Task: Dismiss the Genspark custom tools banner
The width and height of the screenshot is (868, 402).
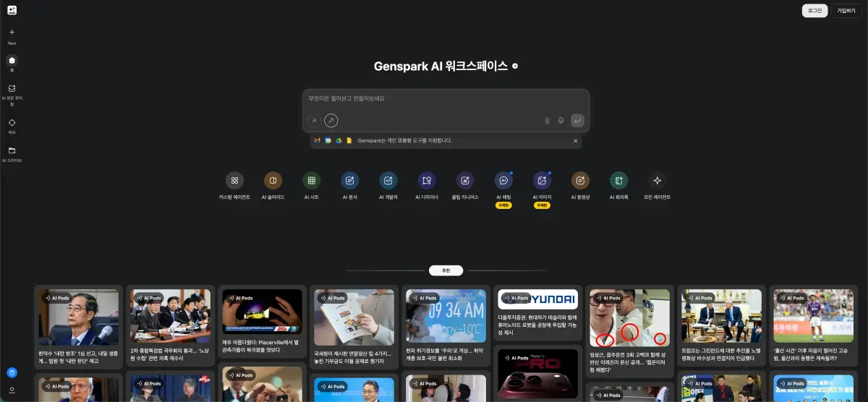Action: pos(576,140)
